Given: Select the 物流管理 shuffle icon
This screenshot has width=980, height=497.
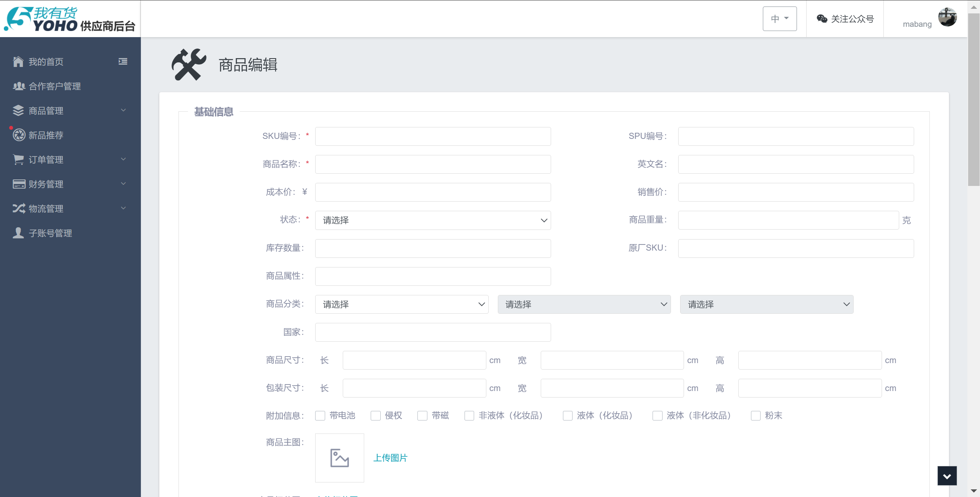Looking at the screenshot, I should pos(18,208).
